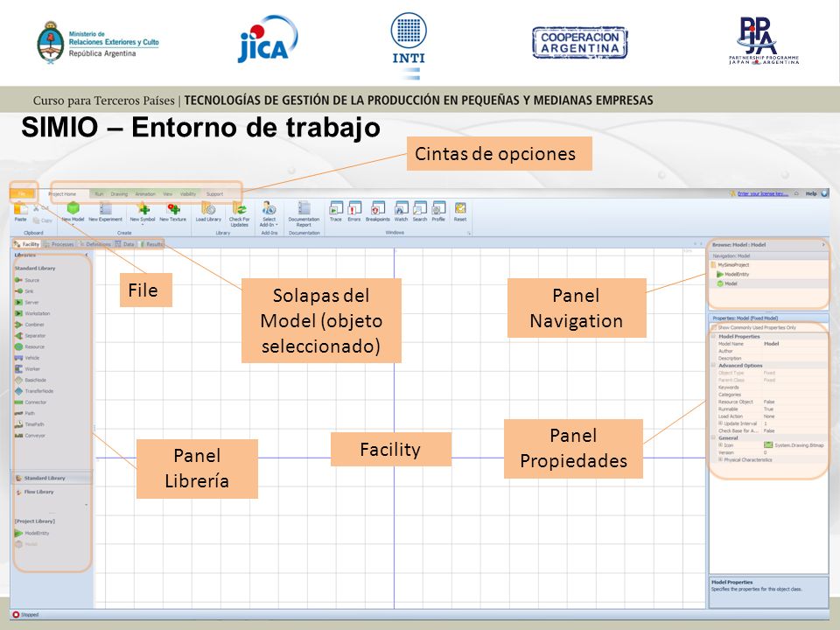
Task: Click the New Experiment icon
Action: (106, 209)
